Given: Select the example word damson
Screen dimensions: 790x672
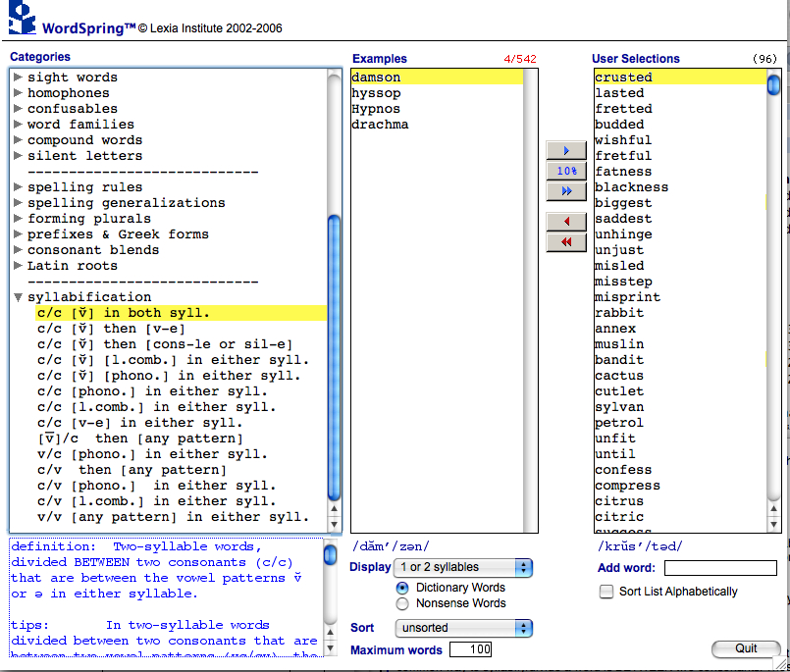Looking at the screenshot, I should click(x=437, y=78).
